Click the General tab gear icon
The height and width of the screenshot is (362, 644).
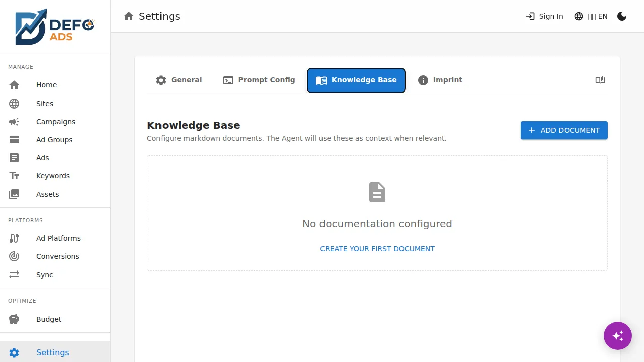coord(161,80)
